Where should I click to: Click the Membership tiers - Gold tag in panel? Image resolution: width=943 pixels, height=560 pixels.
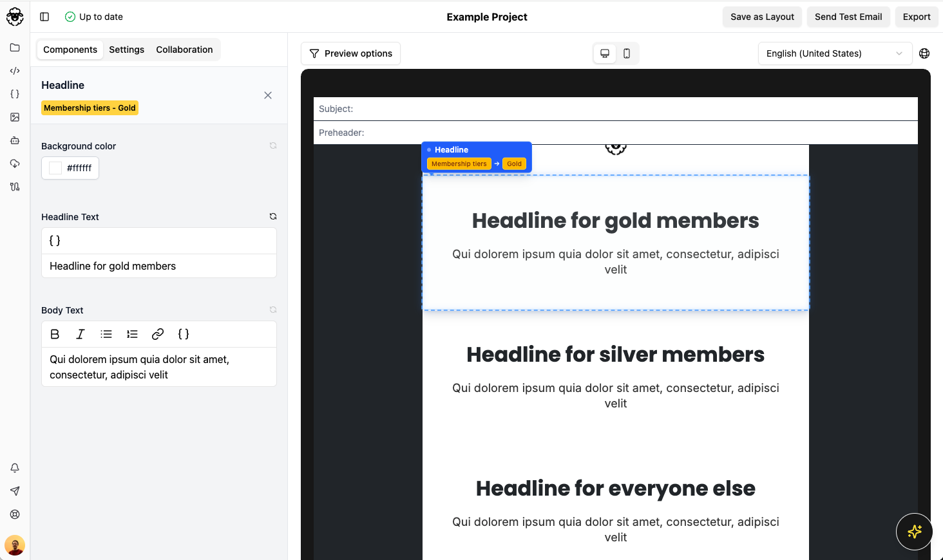[90, 108]
